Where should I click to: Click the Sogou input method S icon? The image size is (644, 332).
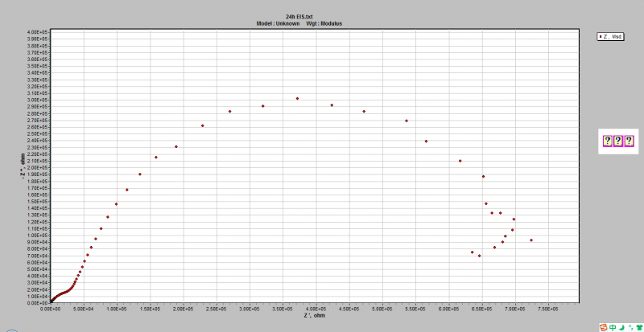pos(604,327)
